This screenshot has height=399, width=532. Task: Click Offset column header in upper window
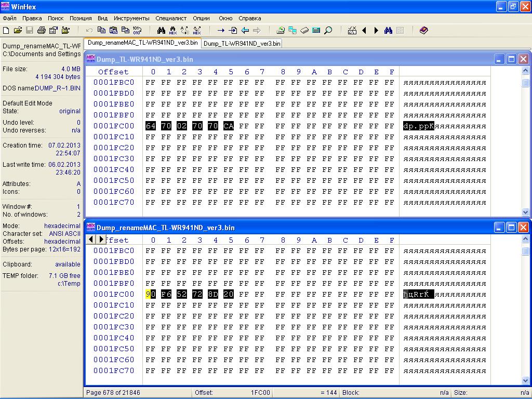[x=113, y=72]
